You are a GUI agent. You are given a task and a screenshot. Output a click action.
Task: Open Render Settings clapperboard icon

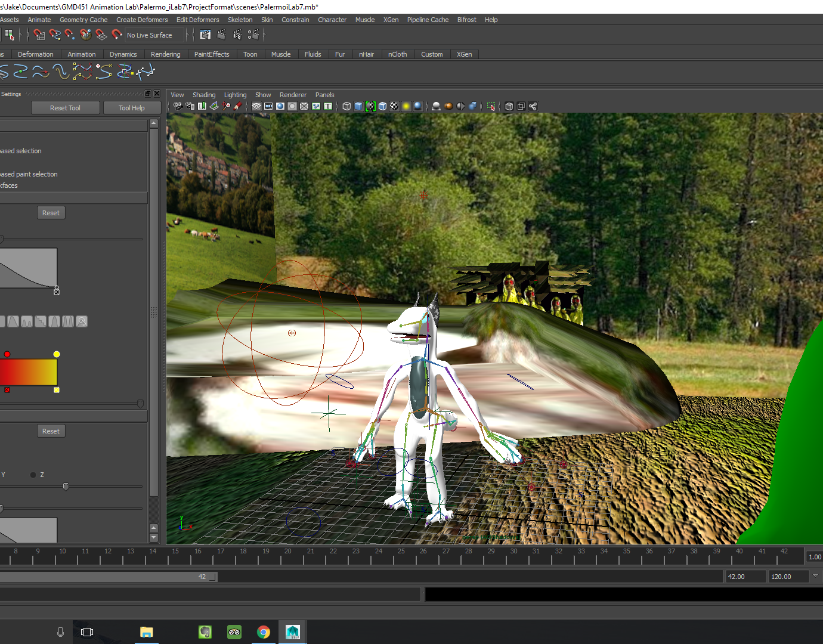[x=253, y=35]
